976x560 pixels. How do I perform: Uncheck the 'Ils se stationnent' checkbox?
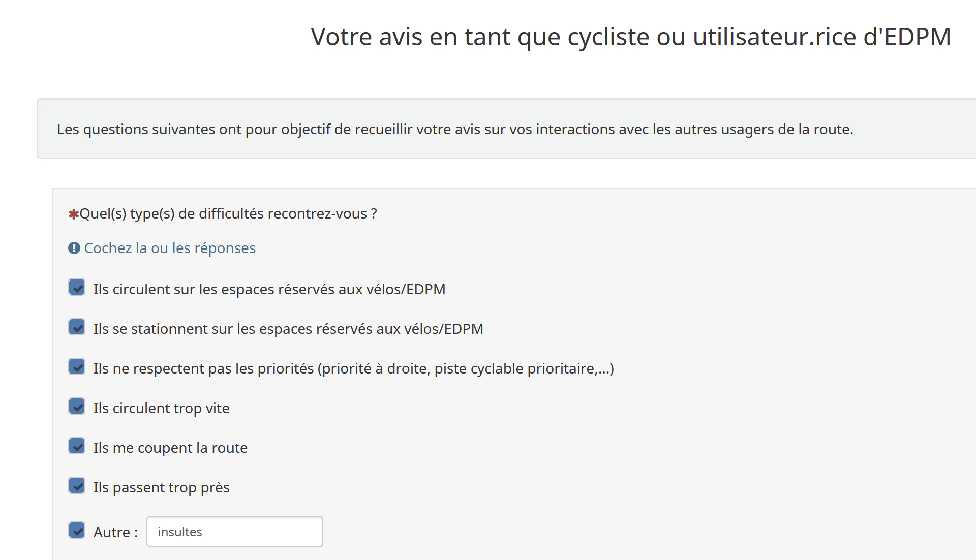tap(77, 327)
